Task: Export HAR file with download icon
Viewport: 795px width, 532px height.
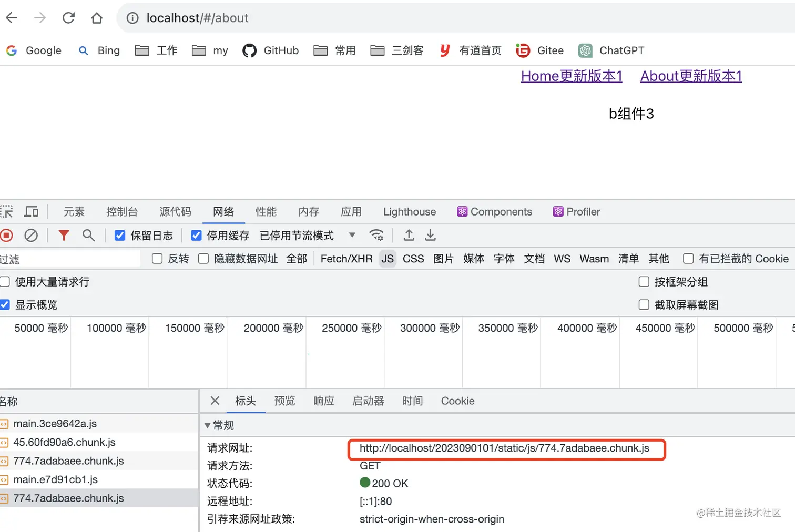Action: click(x=430, y=235)
